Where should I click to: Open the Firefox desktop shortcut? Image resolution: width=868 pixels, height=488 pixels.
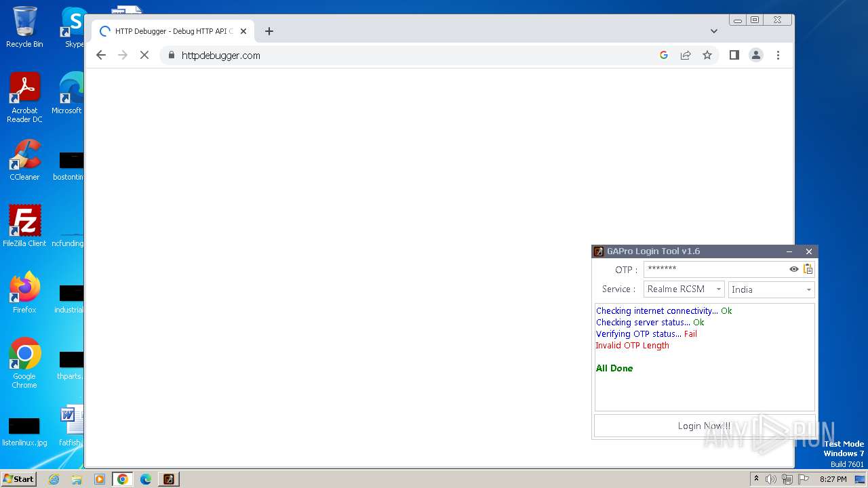24,292
